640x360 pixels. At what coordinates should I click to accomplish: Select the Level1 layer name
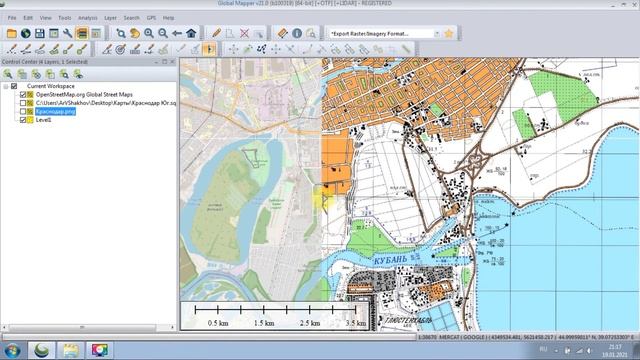point(43,120)
